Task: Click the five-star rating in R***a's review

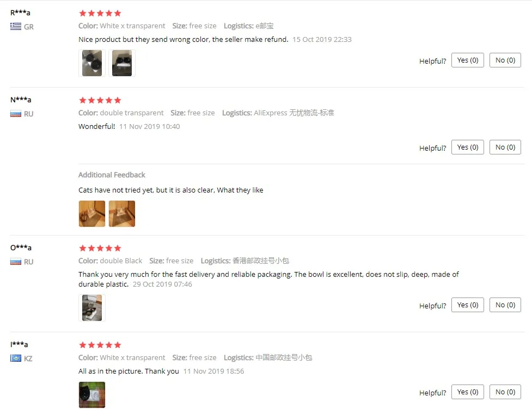Action: coord(100,13)
